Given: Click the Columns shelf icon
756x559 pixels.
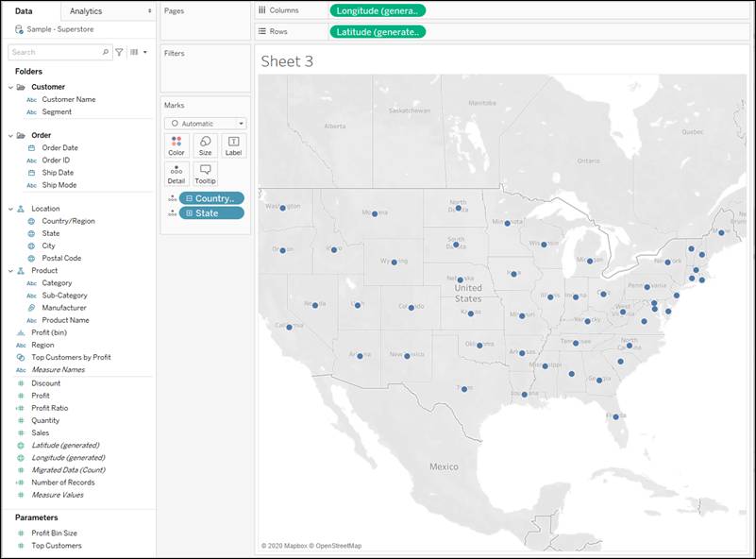Looking at the screenshot, I should click(x=261, y=10).
